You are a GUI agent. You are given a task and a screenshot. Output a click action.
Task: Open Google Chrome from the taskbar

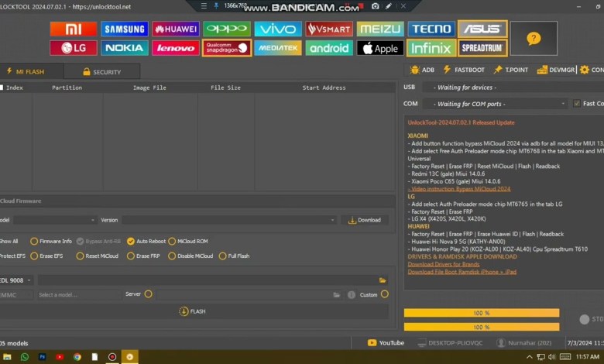coord(77,357)
